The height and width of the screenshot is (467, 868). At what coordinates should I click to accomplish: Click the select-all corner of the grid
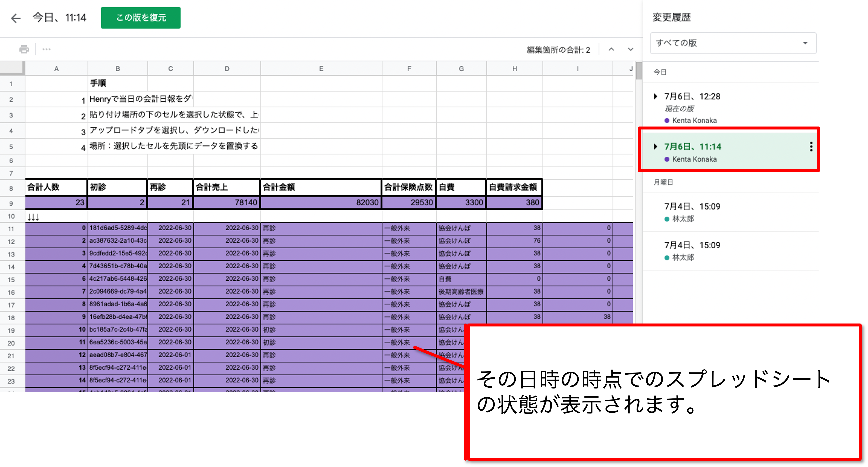(12, 68)
